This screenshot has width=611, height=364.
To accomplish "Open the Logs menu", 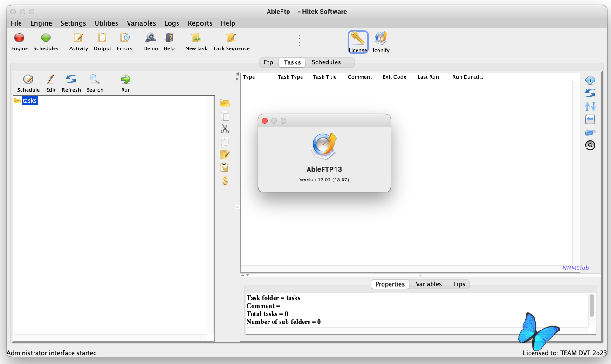I will 172,23.
